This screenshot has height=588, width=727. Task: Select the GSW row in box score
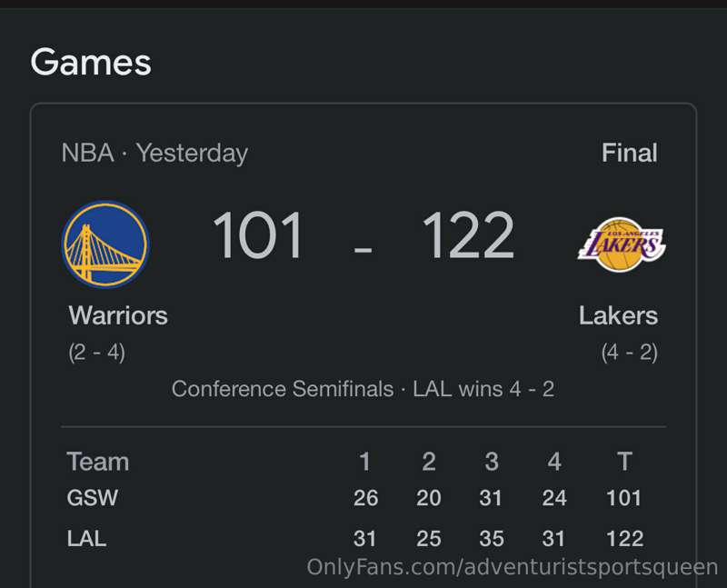pos(354,498)
